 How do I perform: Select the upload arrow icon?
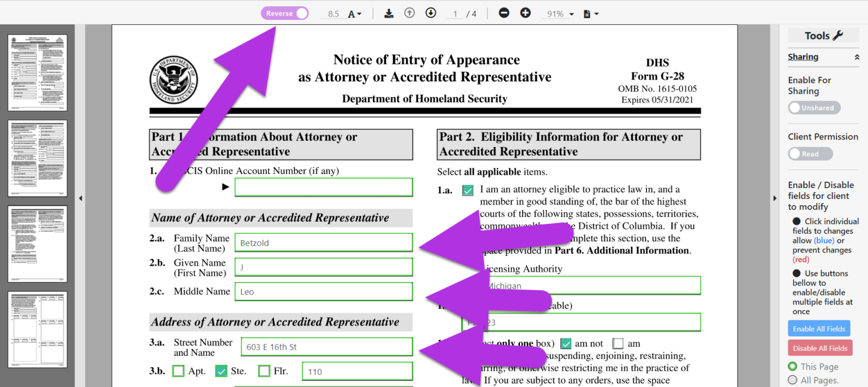tap(409, 12)
